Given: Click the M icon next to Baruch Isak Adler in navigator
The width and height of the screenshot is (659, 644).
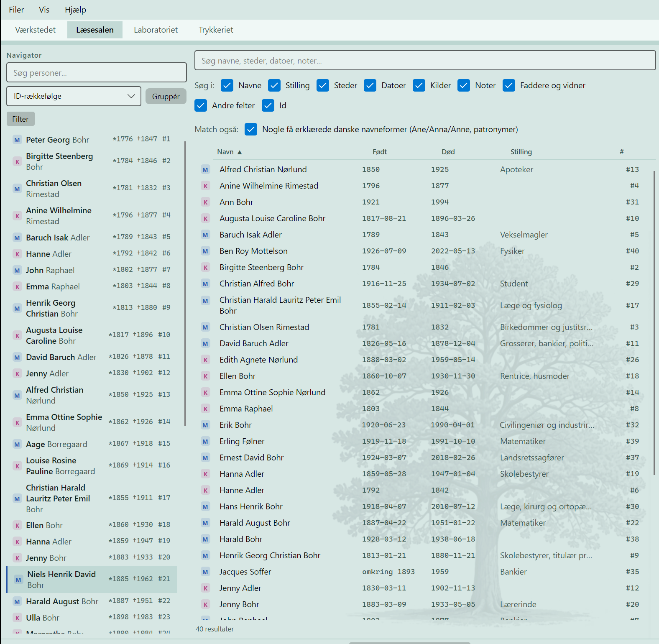Looking at the screenshot, I should [x=17, y=238].
